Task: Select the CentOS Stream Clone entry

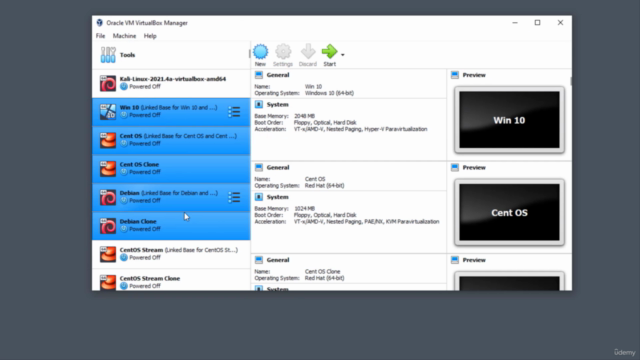Action: [x=171, y=280]
